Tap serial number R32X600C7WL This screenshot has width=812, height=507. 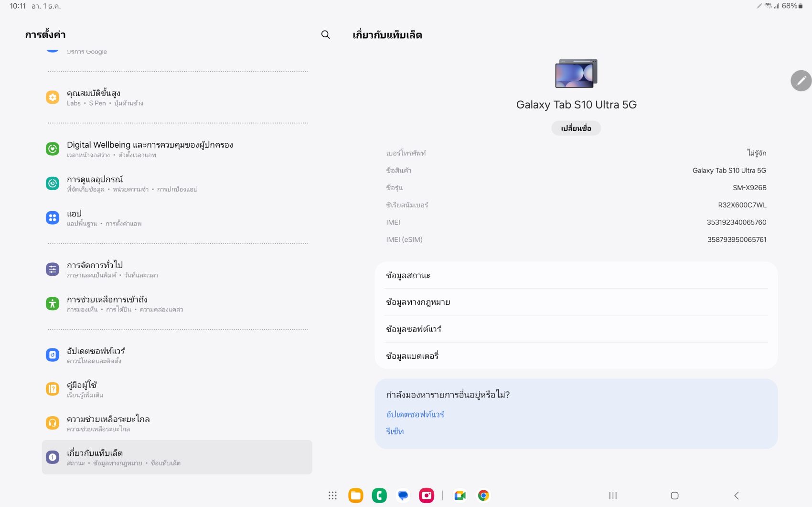pos(742,205)
